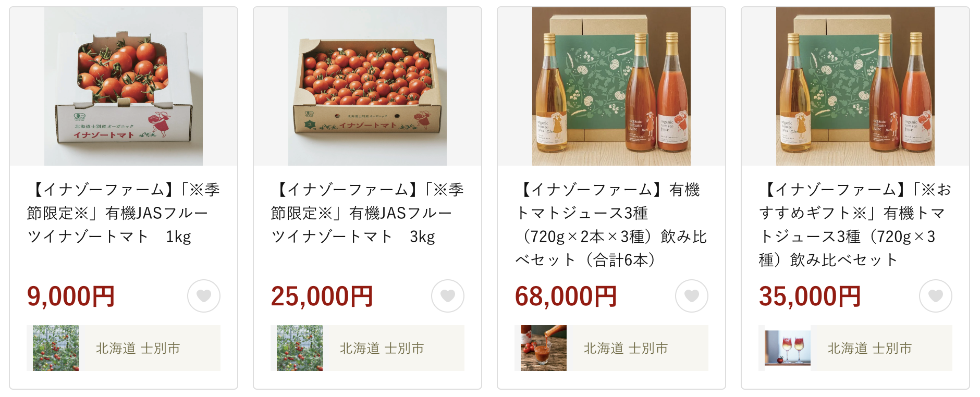Open the 1kg tomato box product photo
Viewport: 980px width, 397px height.
click(x=124, y=86)
